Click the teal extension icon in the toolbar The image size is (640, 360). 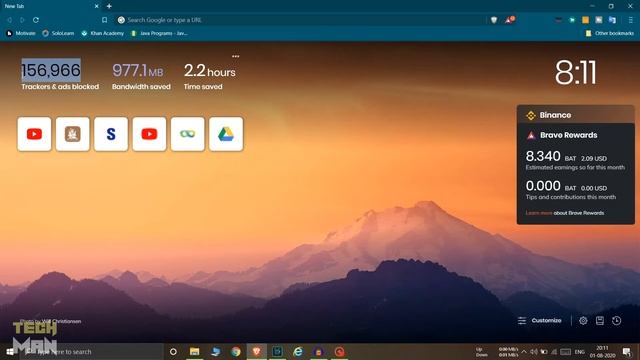point(572,20)
